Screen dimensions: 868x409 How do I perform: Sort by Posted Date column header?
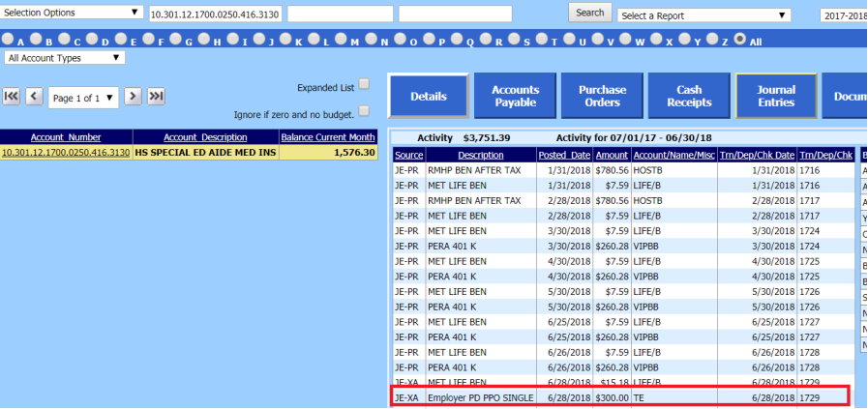565,155
